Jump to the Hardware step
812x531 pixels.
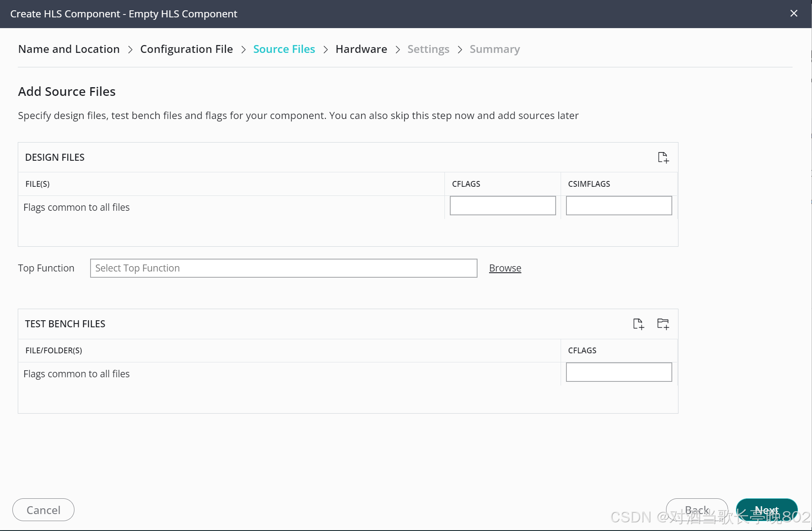(361, 49)
